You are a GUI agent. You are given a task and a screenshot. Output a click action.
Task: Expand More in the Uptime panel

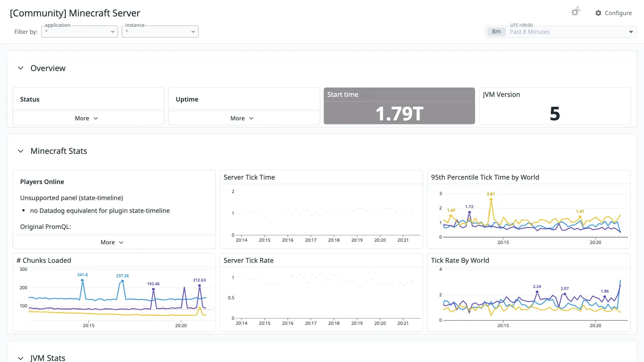pos(242,118)
